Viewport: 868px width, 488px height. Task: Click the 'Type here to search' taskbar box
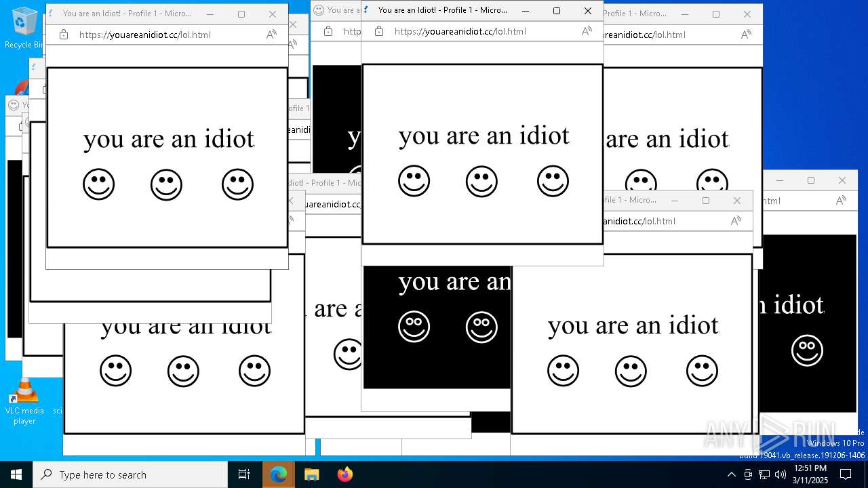click(130, 474)
